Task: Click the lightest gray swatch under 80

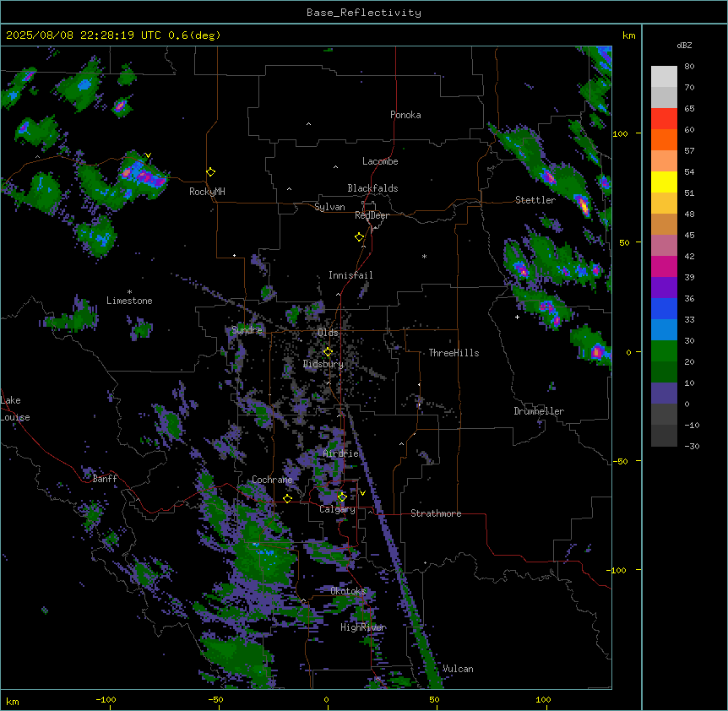Action: [664, 77]
